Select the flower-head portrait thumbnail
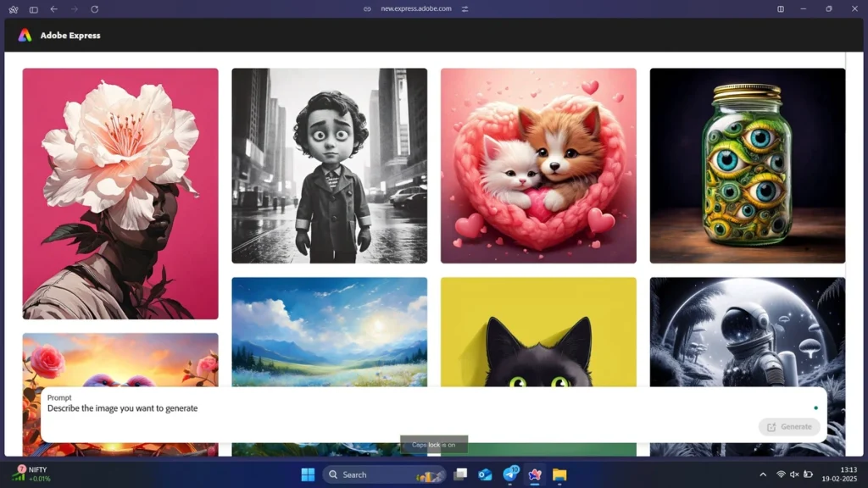Image resolution: width=868 pixels, height=488 pixels. 120,194
